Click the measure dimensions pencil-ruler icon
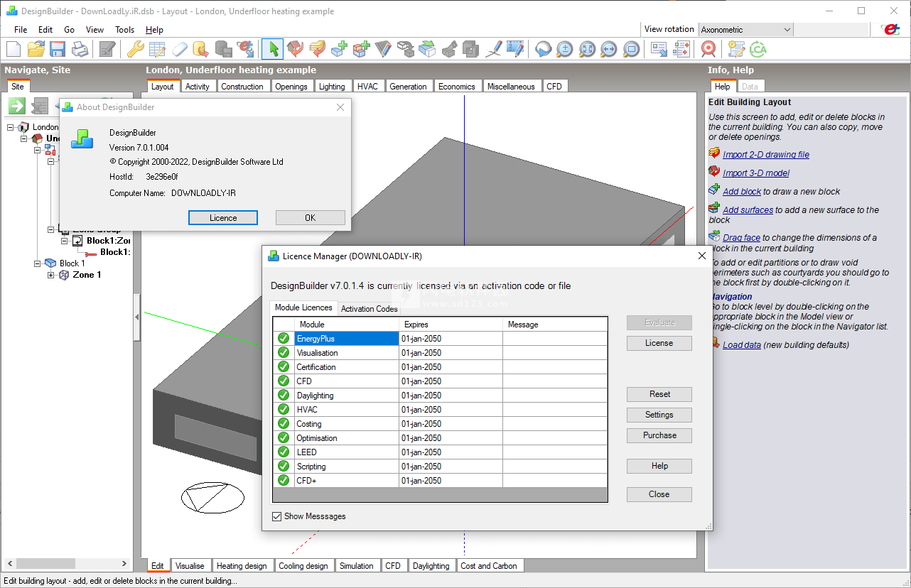The height and width of the screenshot is (588, 911). tap(514, 48)
